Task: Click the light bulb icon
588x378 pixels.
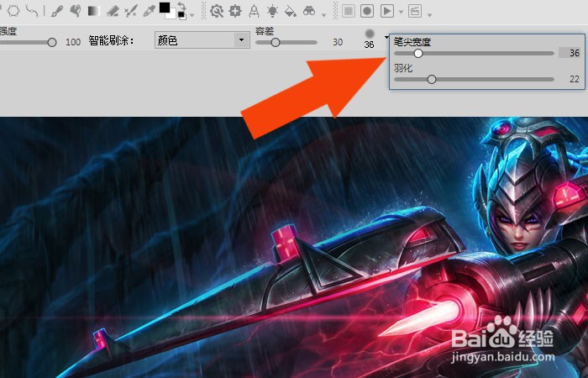Action: tap(272, 11)
